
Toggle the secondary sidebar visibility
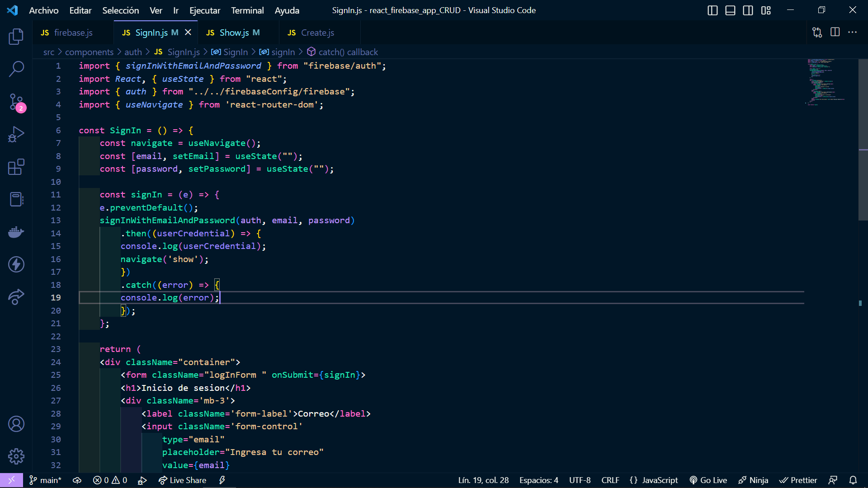tap(748, 10)
